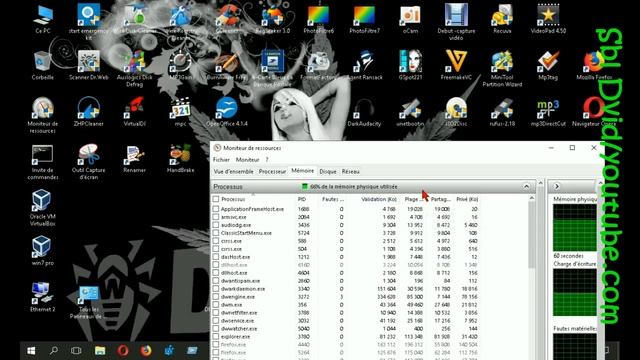Open the Windows Start button
Viewport: 640px width, 360px height.
[31, 350]
